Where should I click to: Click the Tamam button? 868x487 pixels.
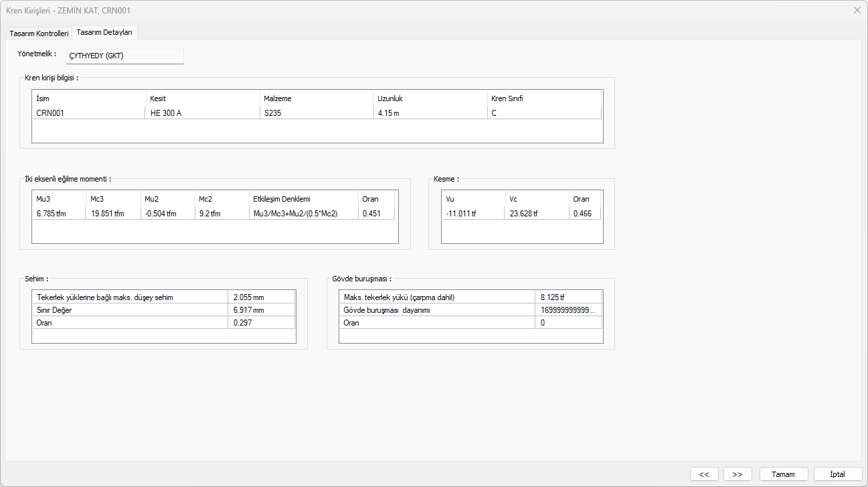tap(783, 474)
